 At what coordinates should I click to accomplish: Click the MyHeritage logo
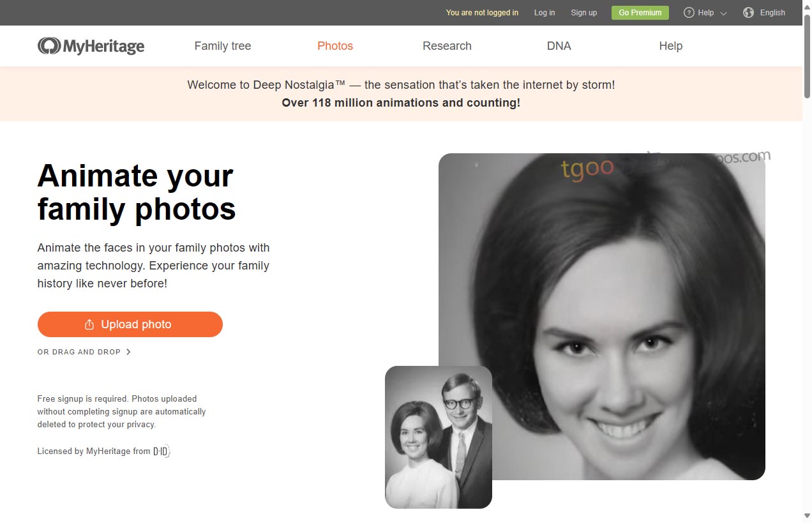91,46
